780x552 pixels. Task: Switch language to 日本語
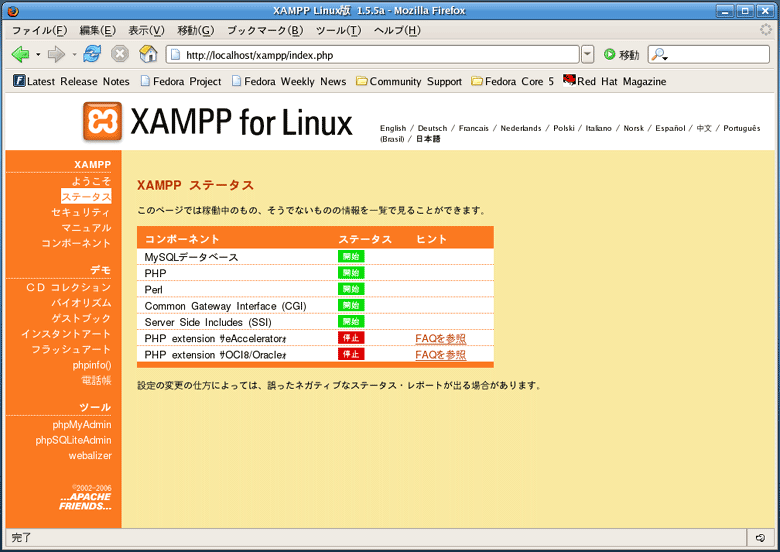pyautogui.click(x=428, y=139)
